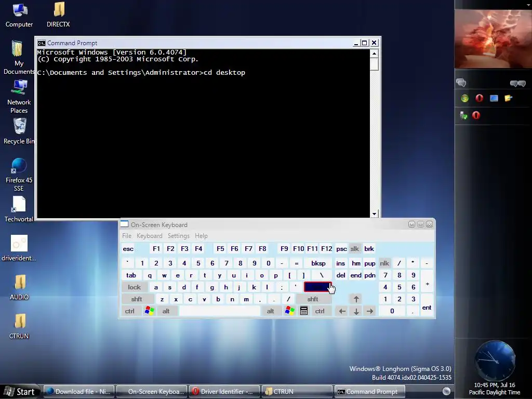Viewport: 532px width, 399px height.
Task: Open the AUDIO folder on desktop
Action: 19,287
